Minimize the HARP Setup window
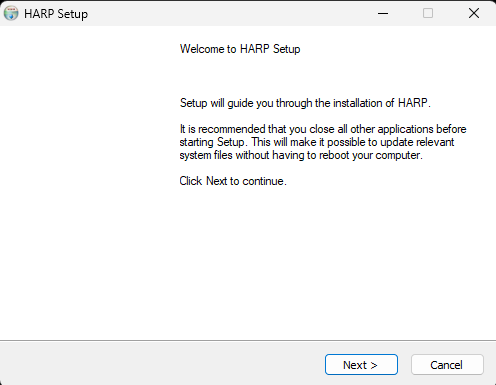The width and height of the screenshot is (496, 385). point(383,13)
